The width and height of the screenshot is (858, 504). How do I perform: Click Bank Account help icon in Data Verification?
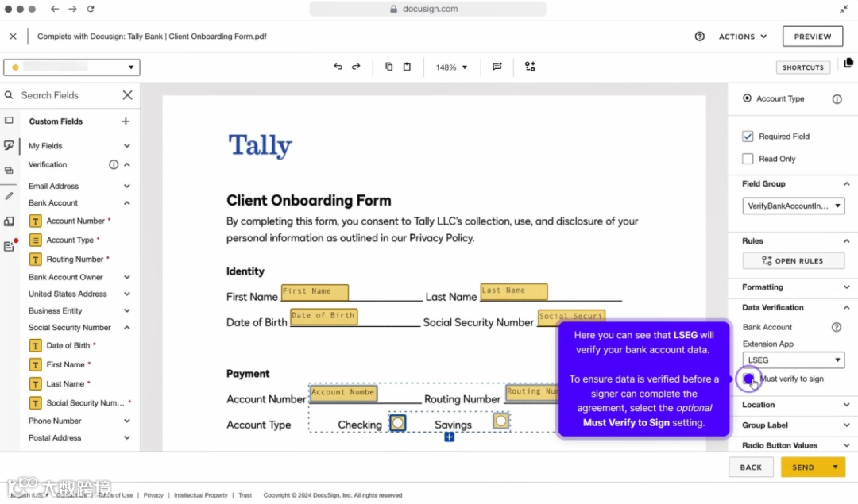[836, 328]
